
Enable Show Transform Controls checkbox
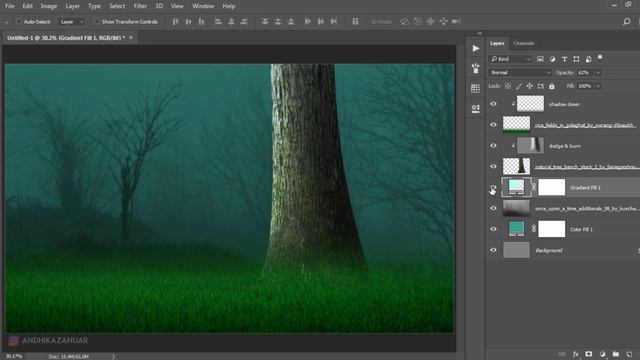coord(97,22)
